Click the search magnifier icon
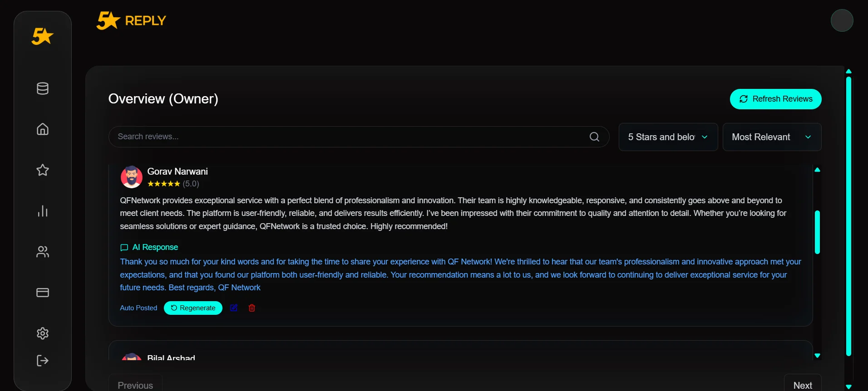Image resolution: width=868 pixels, height=391 pixels. pyautogui.click(x=594, y=137)
